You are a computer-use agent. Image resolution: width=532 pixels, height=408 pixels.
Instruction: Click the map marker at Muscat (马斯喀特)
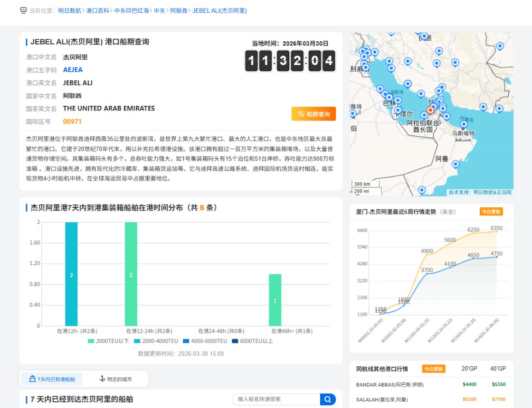click(x=464, y=124)
